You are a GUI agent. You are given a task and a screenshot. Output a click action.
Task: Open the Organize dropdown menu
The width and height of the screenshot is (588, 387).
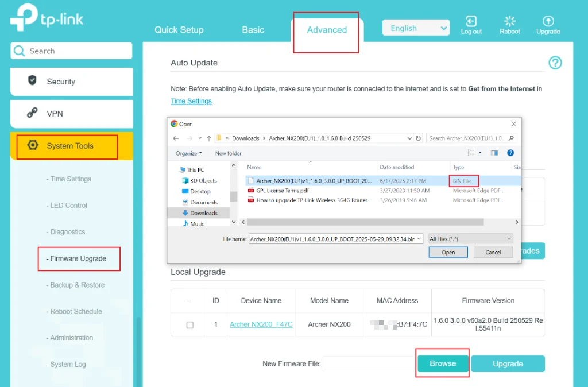188,153
